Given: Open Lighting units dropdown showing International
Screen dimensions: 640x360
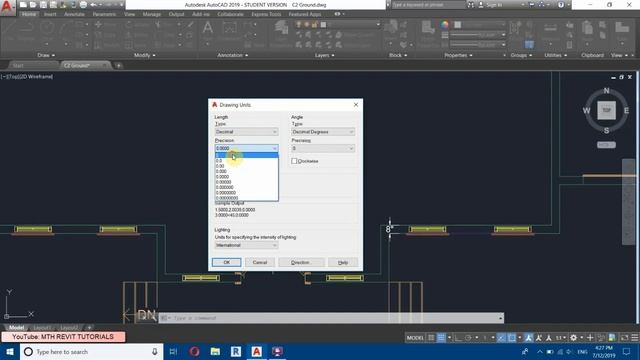Looking at the screenshot, I should [247, 245].
